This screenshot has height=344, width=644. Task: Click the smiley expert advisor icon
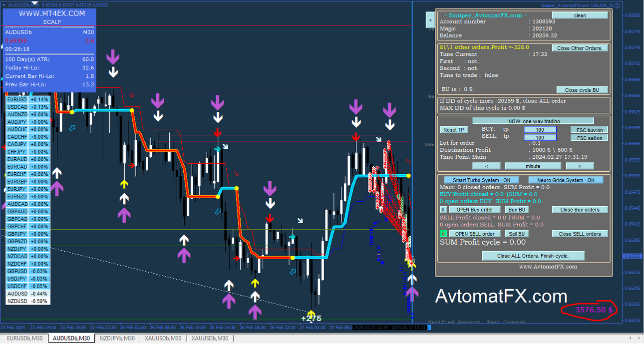click(617, 5)
